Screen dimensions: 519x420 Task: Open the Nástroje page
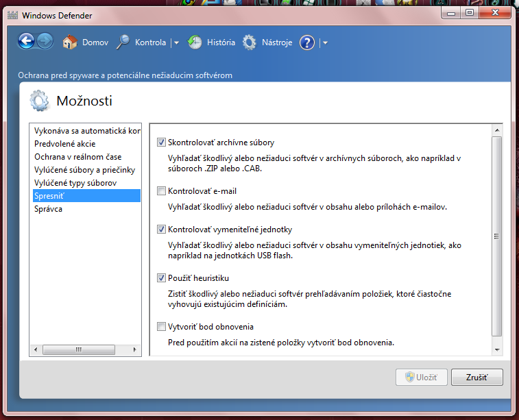click(x=277, y=42)
